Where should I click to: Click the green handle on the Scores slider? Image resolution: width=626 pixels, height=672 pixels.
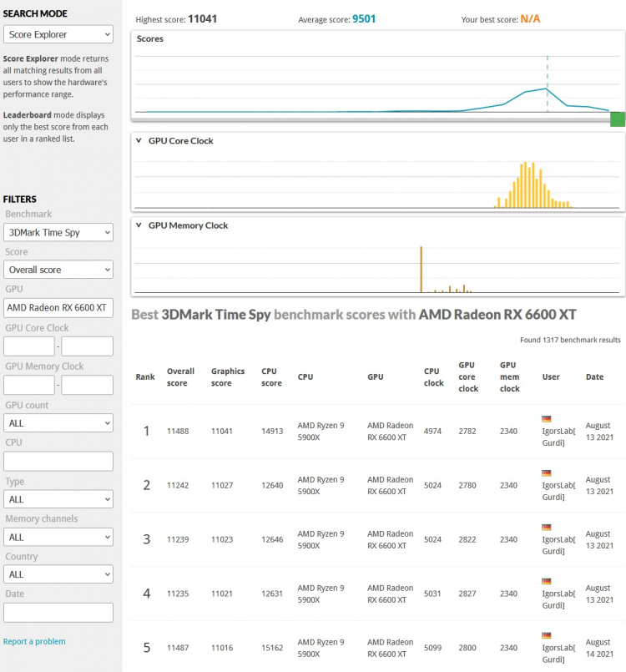click(618, 119)
